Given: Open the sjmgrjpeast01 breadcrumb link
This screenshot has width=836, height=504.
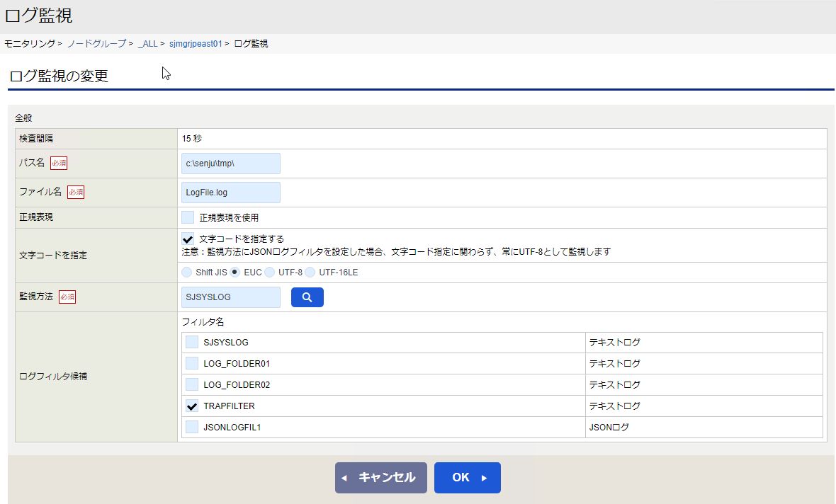Looking at the screenshot, I should [x=196, y=44].
